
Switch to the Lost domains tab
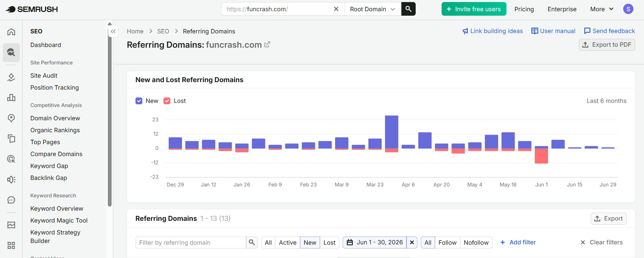[x=329, y=242]
